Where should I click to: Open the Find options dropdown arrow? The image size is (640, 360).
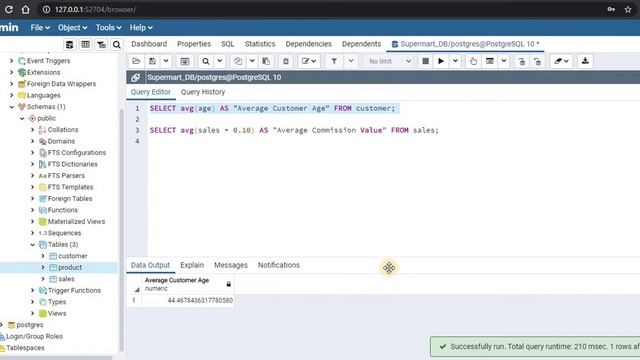point(220,61)
